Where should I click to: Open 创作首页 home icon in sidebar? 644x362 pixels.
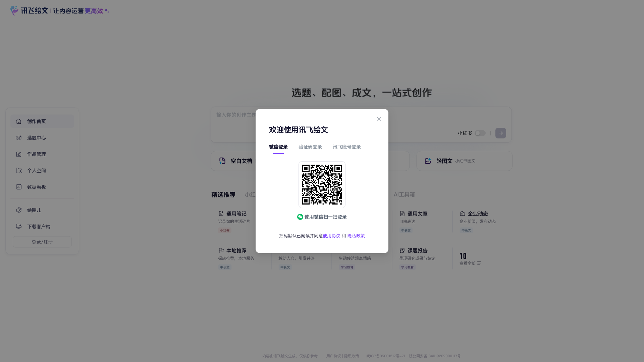click(x=19, y=121)
